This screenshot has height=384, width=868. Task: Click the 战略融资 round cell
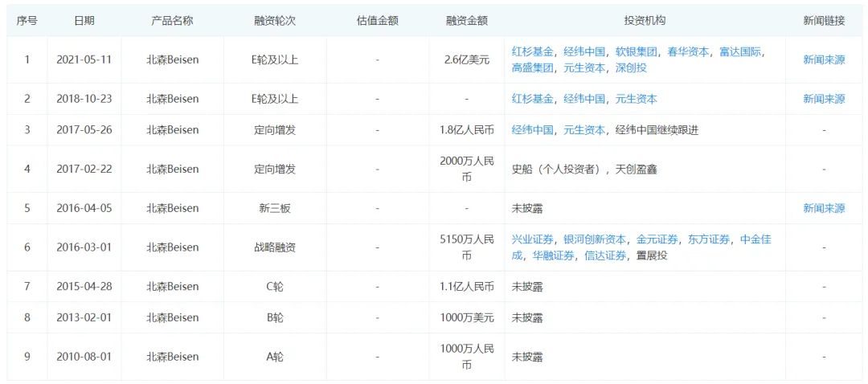(275, 247)
